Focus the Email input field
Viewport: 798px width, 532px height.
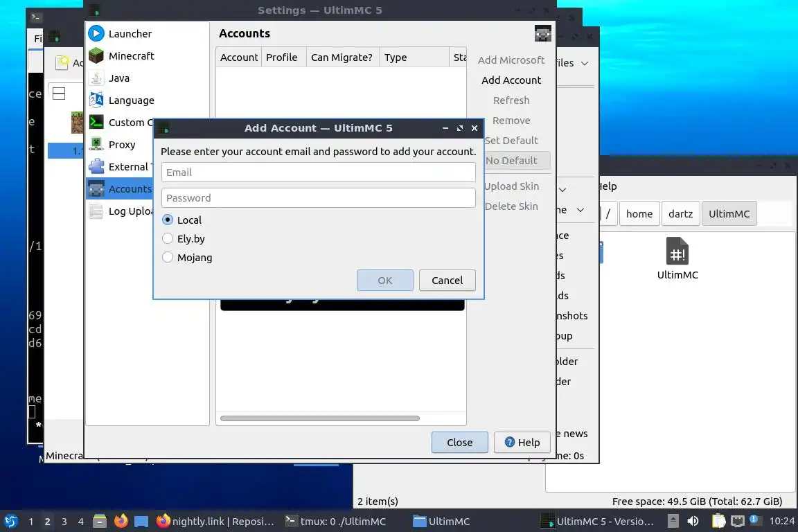click(318, 172)
